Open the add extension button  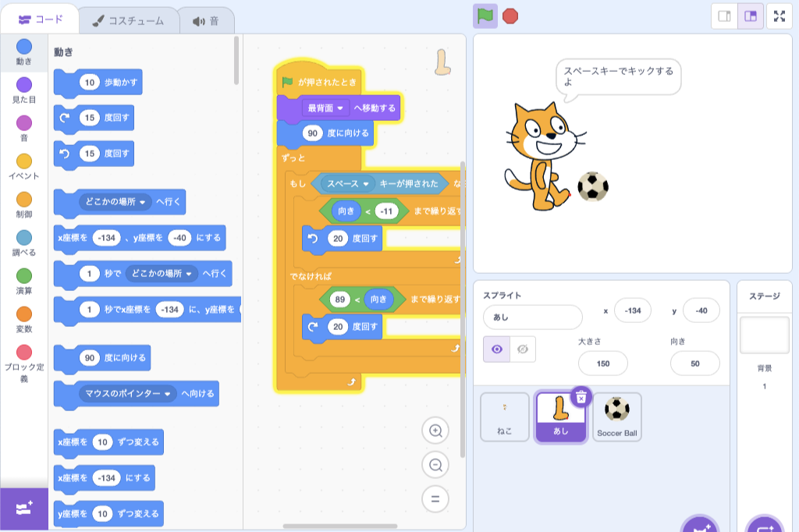(x=23, y=509)
